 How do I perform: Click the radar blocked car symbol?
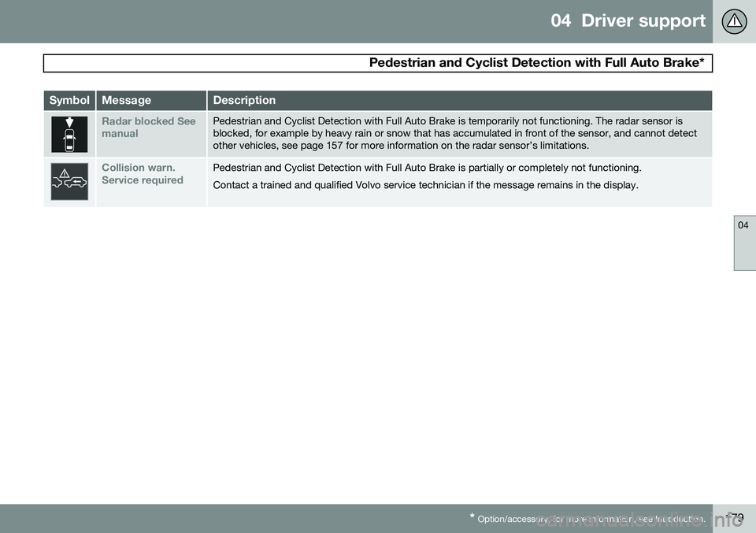pos(69,135)
